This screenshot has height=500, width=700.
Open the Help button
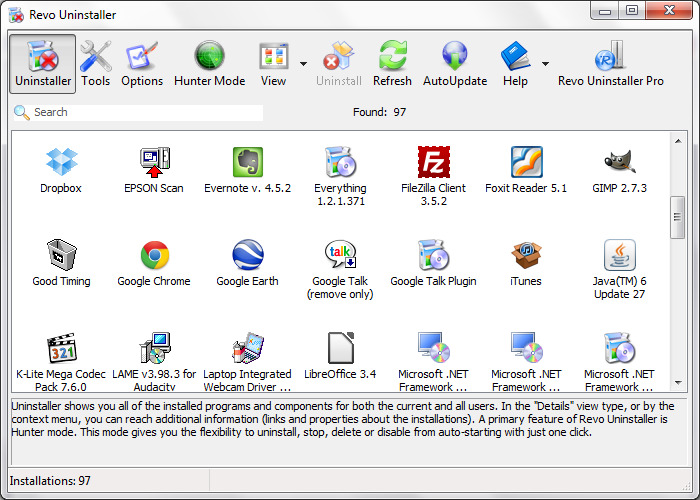click(x=515, y=64)
